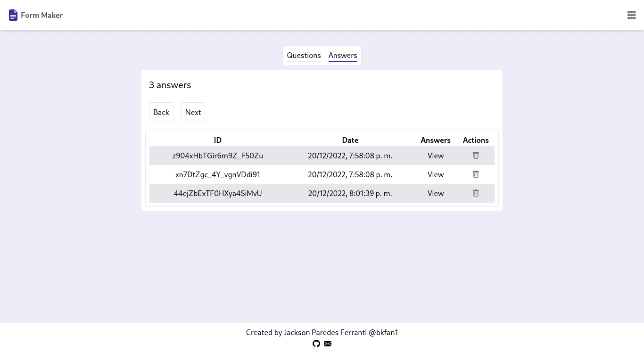Delete answer 44ejZbExTF0HXya4SiMvU via trash icon

[x=476, y=193]
